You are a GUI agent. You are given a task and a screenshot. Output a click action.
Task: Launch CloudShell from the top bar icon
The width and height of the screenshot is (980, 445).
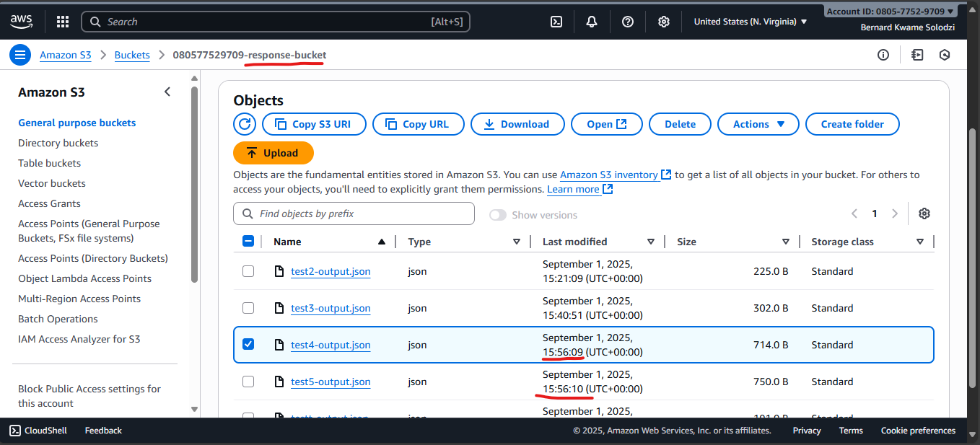[x=556, y=22]
